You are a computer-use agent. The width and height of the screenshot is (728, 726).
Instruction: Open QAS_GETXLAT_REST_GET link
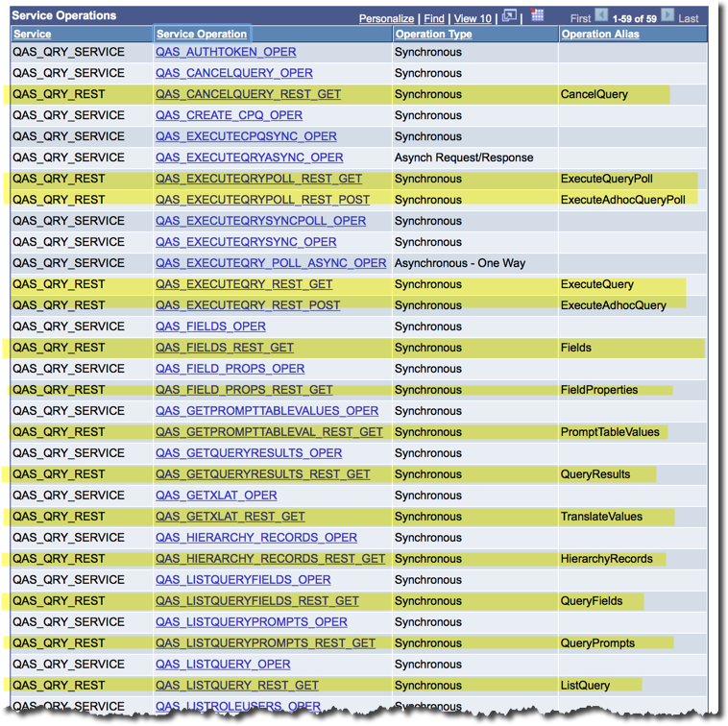(230, 517)
